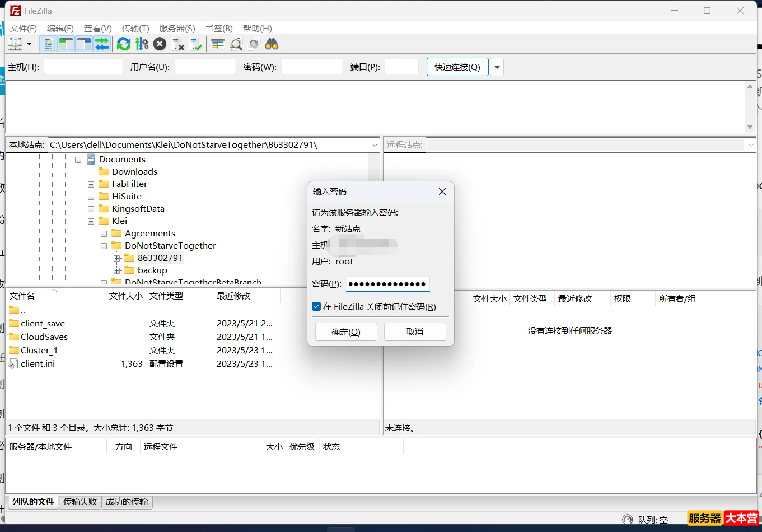
Task: Open the Site Manager icon
Action: point(15,44)
